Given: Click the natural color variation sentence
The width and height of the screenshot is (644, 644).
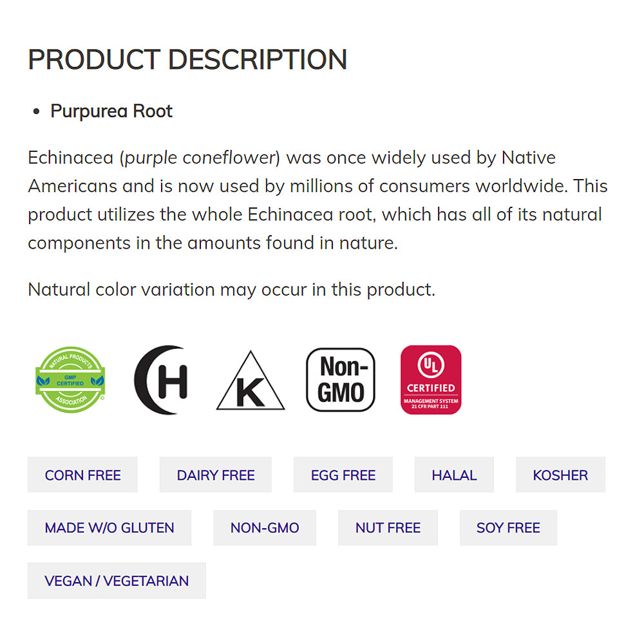Looking at the screenshot, I should point(231,290).
